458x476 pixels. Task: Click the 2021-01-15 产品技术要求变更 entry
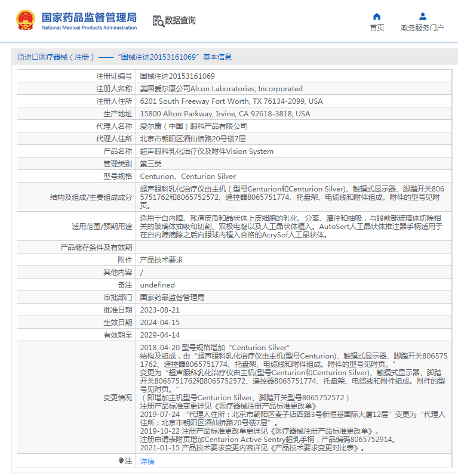(x=252, y=448)
